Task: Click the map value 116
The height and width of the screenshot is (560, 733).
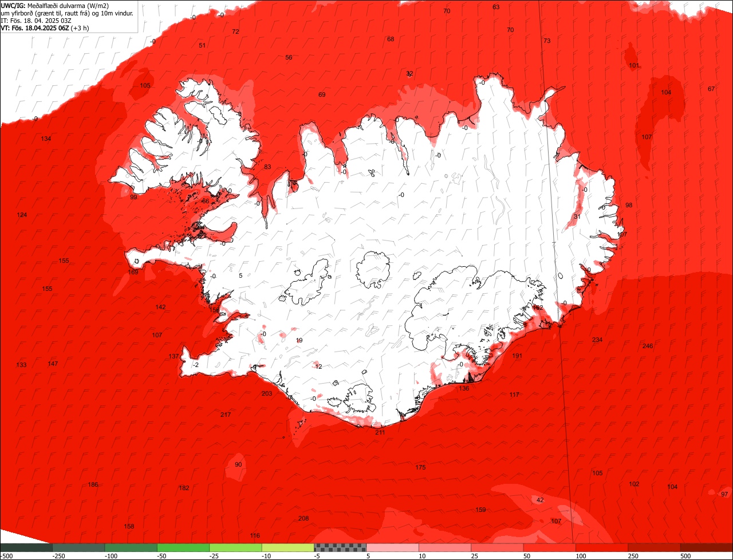Action: click(255, 535)
